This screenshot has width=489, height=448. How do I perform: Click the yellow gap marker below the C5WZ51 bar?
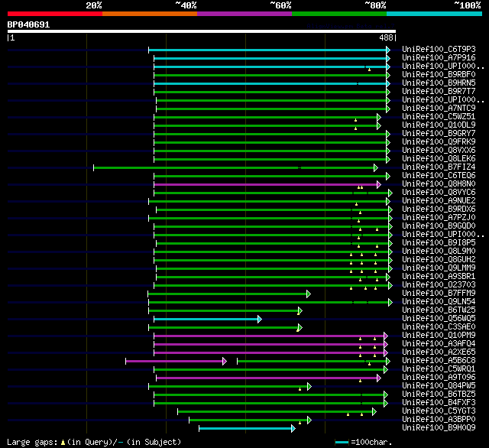355,120
